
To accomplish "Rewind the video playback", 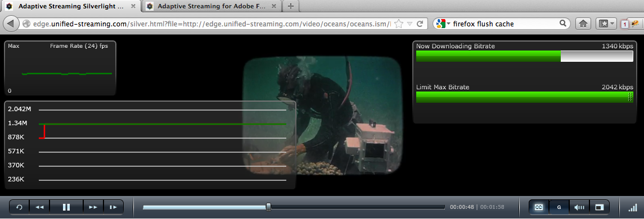I will pyautogui.click(x=39, y=208).
